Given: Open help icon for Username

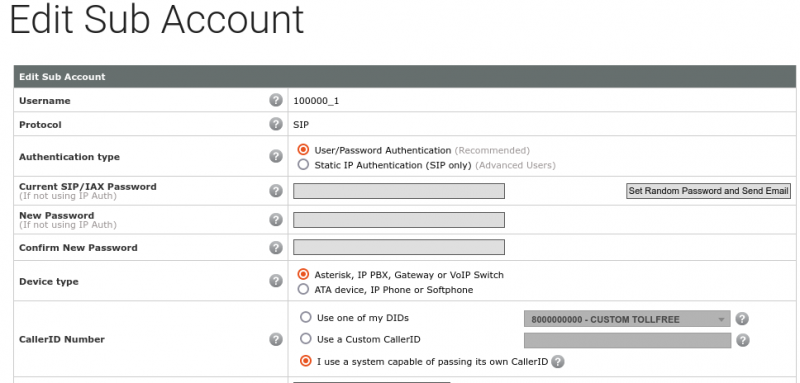Looking at the screenshot, I should coord(276,100).
